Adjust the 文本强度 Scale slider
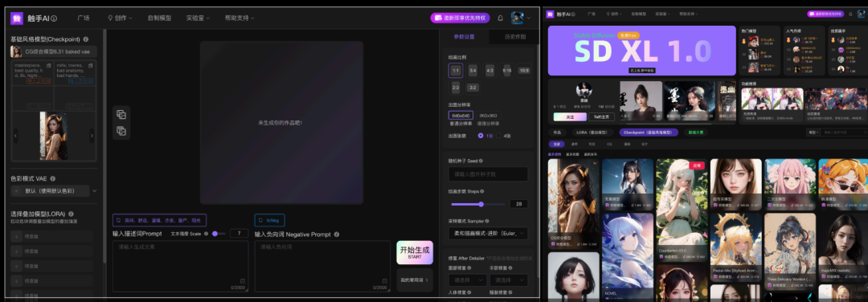Viewport: 868px width, 302px height. click(219, 234)
